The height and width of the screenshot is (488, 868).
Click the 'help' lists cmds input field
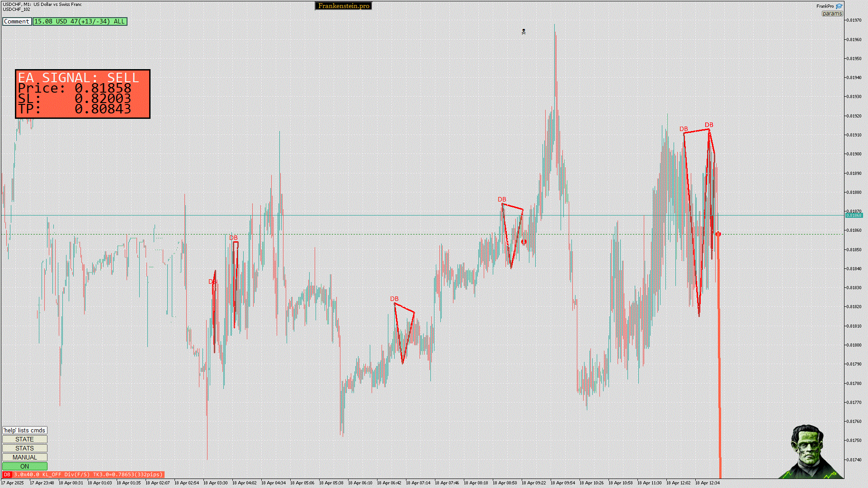click(24, 430)
